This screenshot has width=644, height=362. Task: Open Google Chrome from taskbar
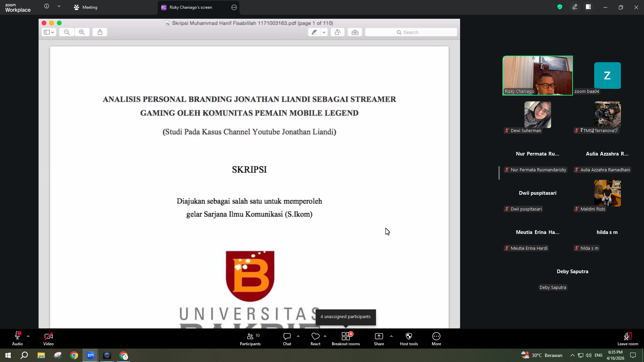tap(74, 355)
